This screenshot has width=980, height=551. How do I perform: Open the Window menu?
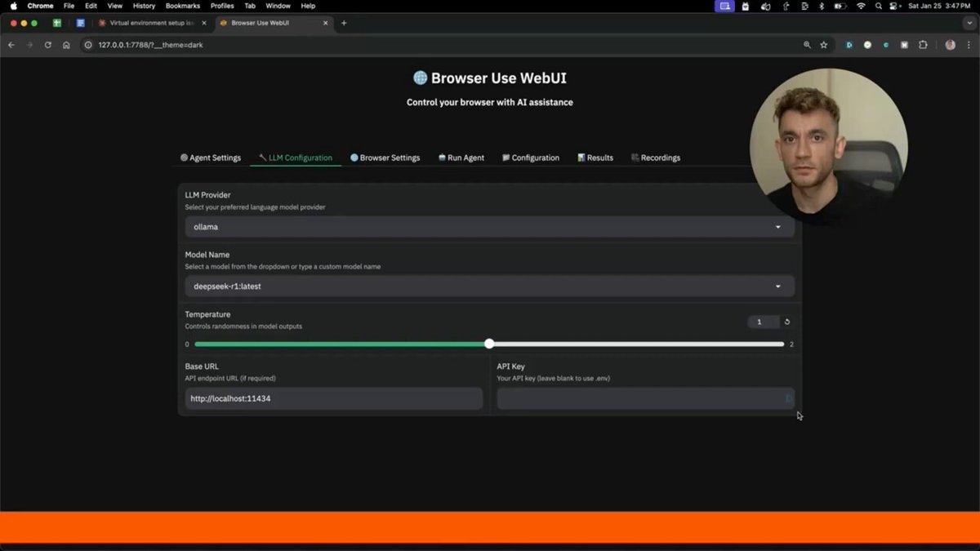point(278,6)
